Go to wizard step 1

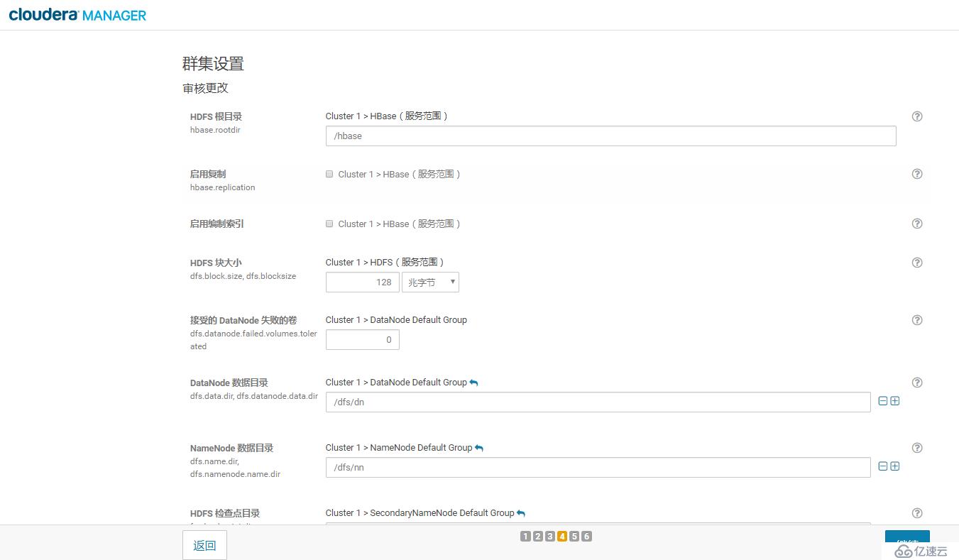pos(525,537)
